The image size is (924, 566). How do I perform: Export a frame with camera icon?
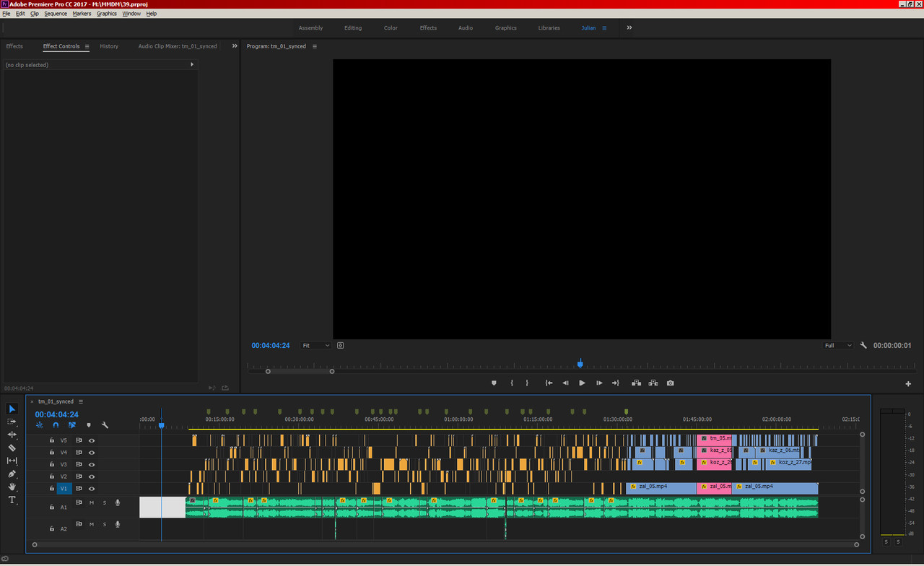pyautogui.click(x=671, y=383)
